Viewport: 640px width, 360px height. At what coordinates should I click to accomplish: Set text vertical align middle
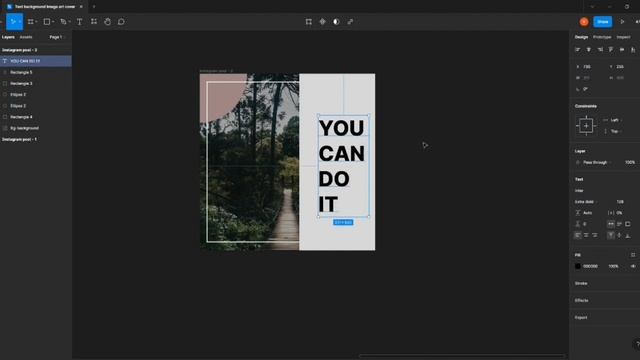click(x=619, y=236)
